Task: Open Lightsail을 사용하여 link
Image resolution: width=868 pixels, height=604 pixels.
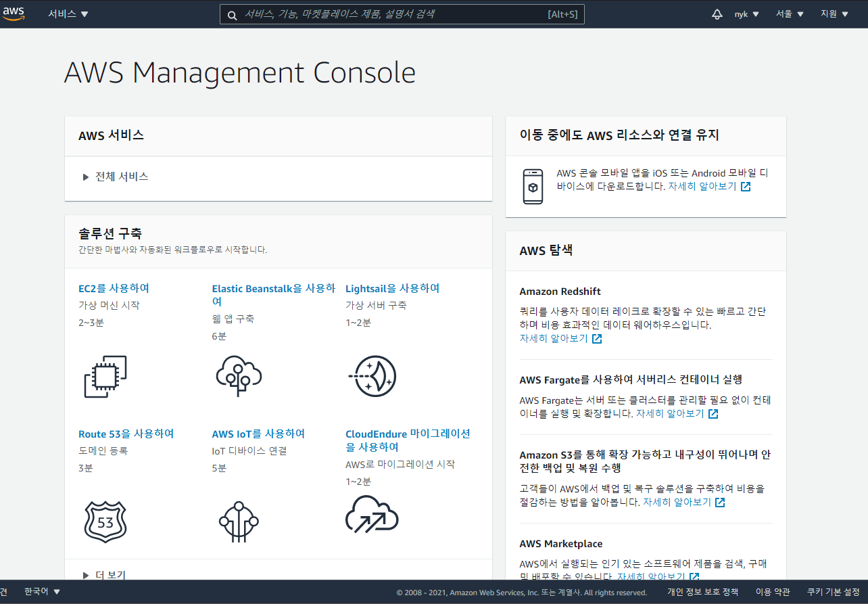Action: click(393, 288)
